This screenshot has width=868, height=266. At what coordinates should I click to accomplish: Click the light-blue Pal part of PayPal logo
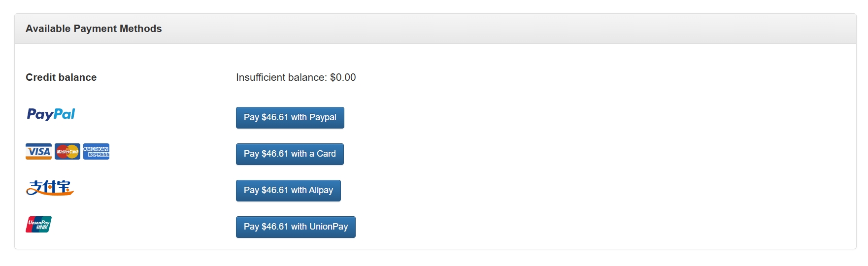click(x=65, y=114)
